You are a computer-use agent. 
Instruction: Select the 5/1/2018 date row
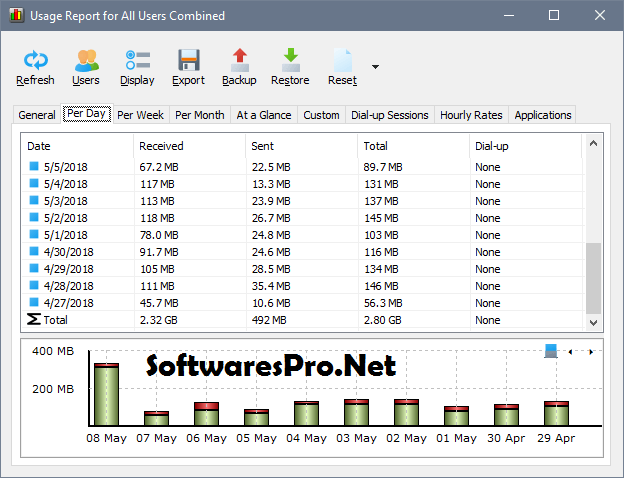click(302, 235)
